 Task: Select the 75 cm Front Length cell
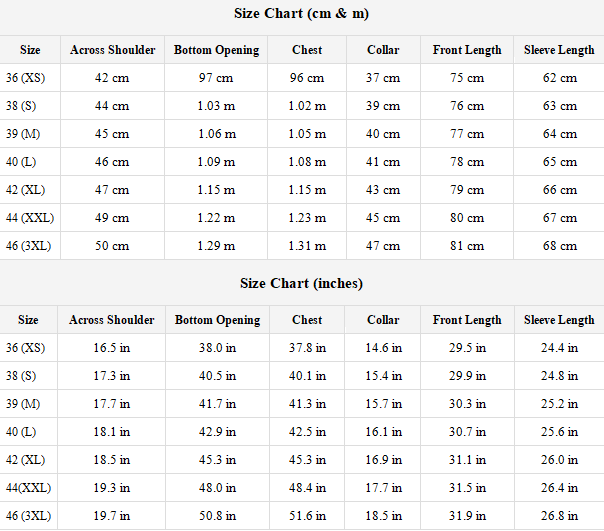click(x=467, y=78)
